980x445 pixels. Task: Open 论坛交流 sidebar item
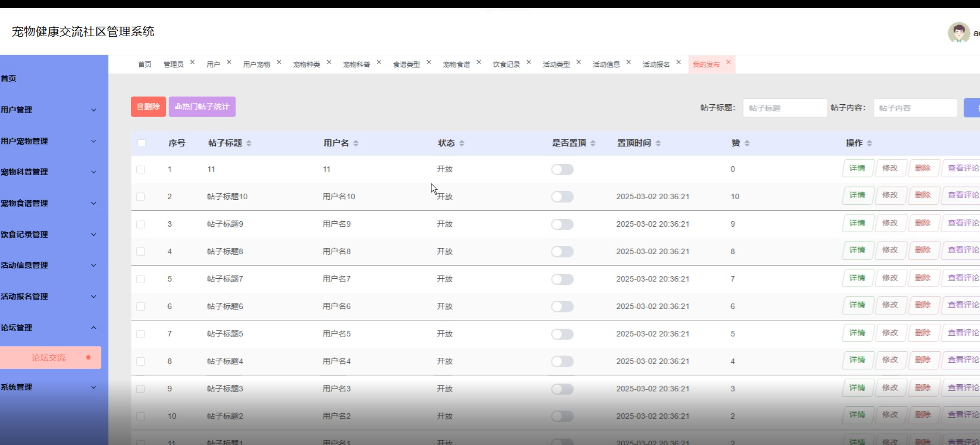click(49, 357)
